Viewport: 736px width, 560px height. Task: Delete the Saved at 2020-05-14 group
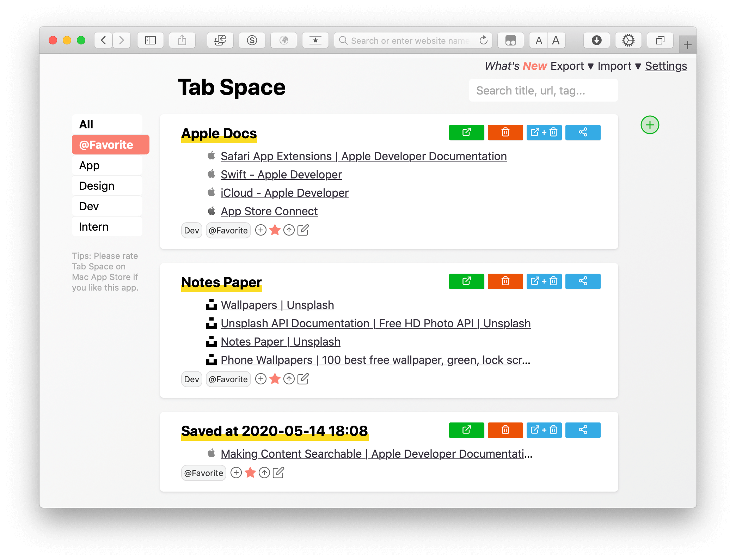505,430
